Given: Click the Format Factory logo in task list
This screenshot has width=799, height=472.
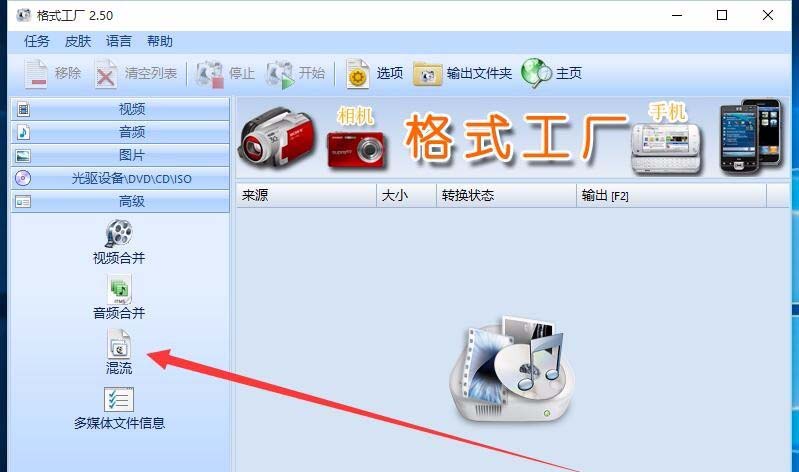Looking at the screenshot, I should point(512,369).
